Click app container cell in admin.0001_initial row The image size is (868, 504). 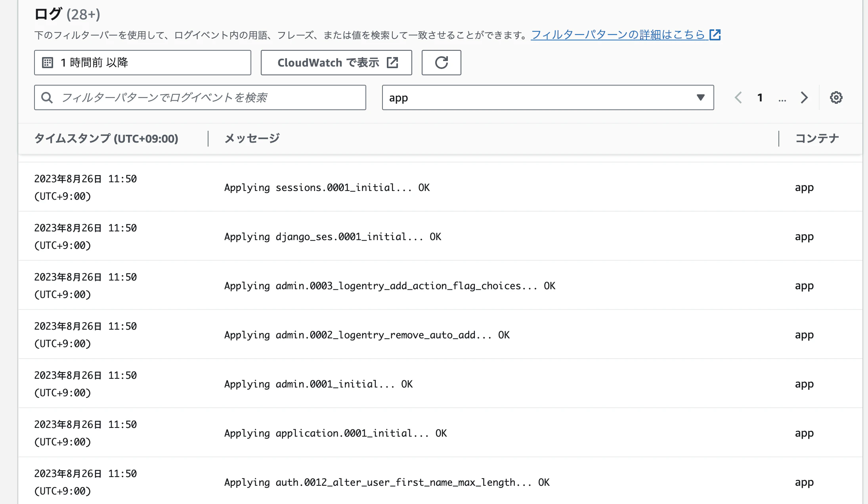(804, 384)
